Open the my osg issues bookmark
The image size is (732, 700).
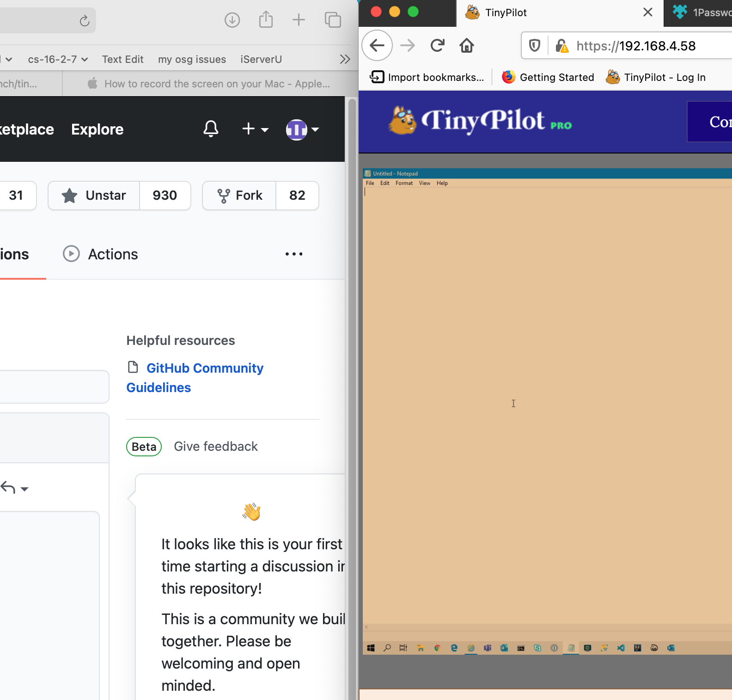(192, 59)
